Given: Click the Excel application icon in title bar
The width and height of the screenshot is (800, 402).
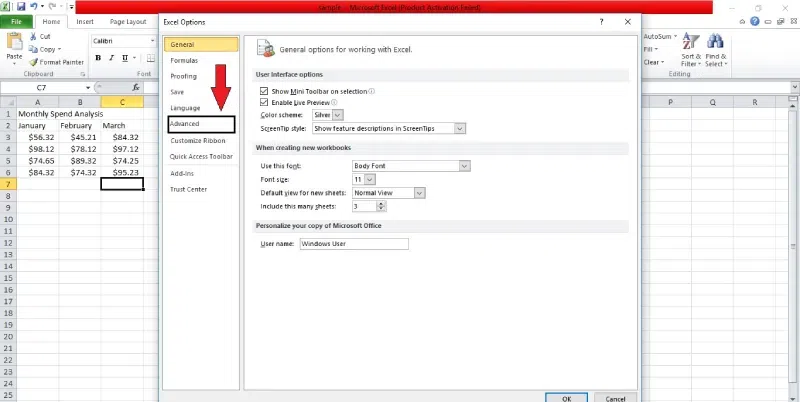Looking at the screenshot, I should click(6, 7).
